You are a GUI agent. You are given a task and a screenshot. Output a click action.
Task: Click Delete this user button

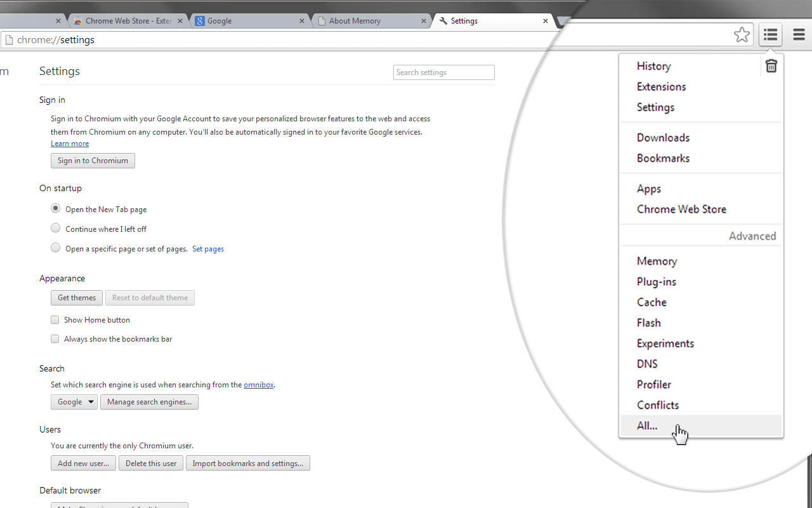click(151, 463)
